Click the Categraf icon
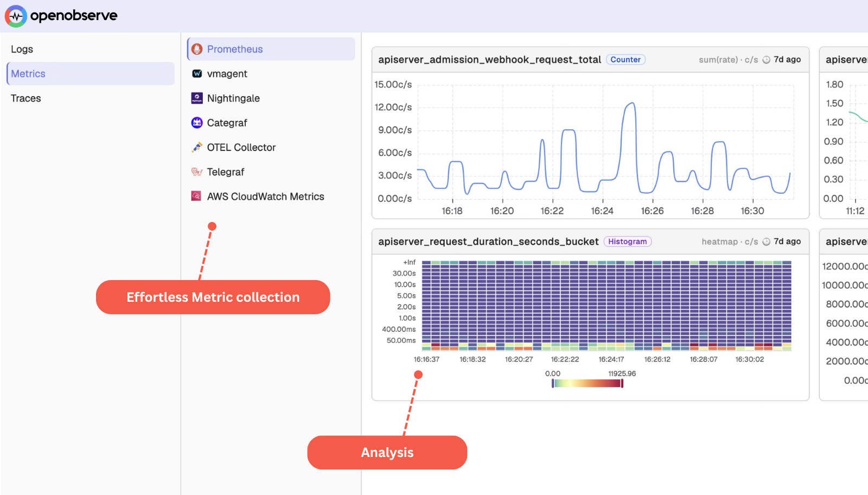868x495 pixels. 197,123
